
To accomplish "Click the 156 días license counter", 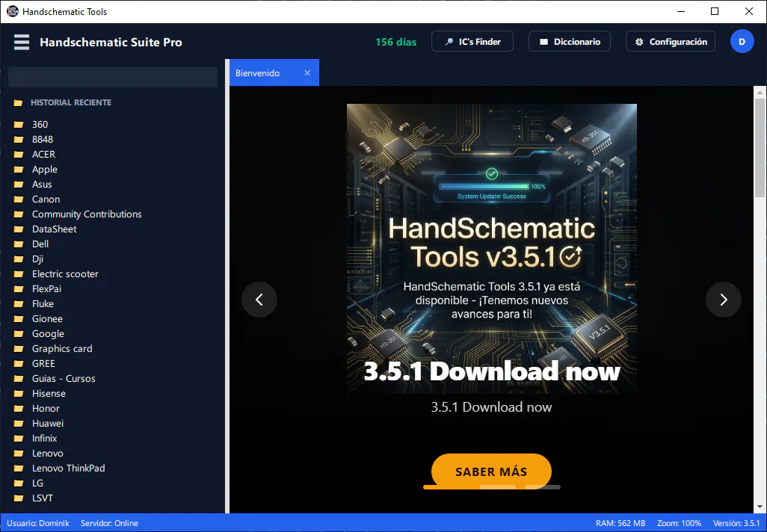I will click(x=396, y=42).
